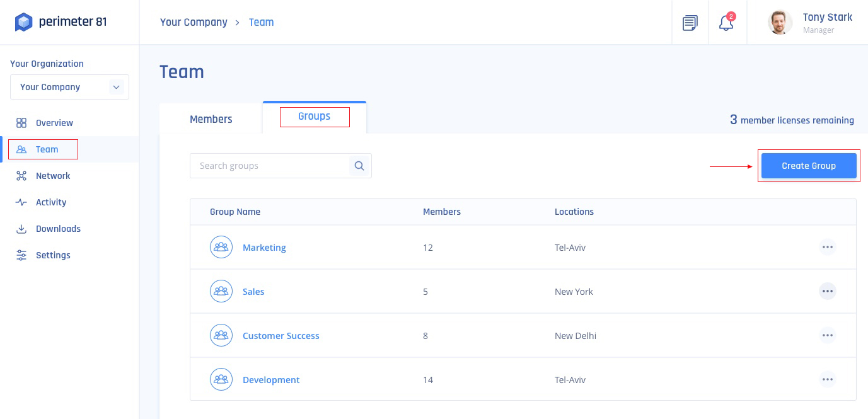Open Settings in the sidebar
Viewport: 868px width, 419px height.
[x=53, y=255]
